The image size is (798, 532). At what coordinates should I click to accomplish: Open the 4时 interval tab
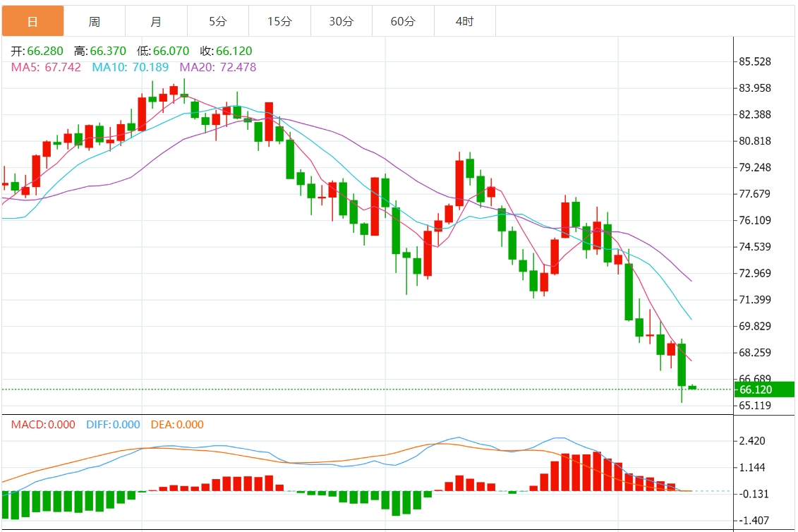[465, 21]
